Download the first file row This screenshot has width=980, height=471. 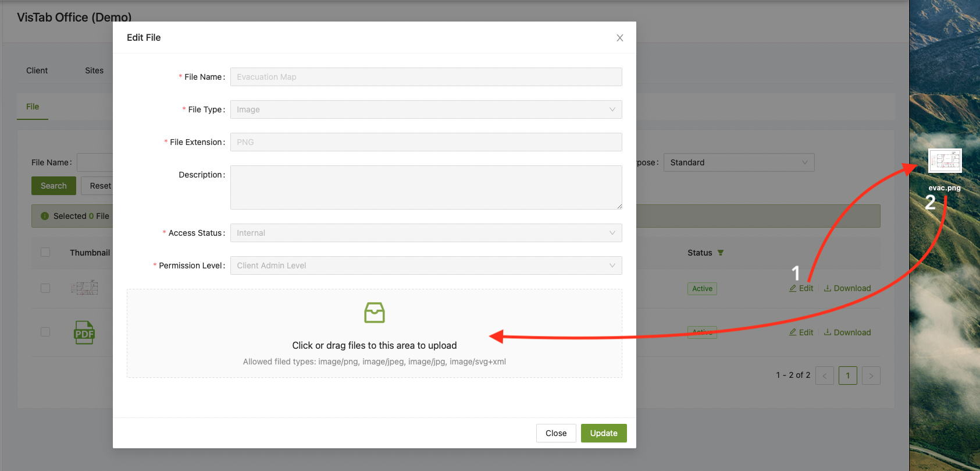point(847,288)
